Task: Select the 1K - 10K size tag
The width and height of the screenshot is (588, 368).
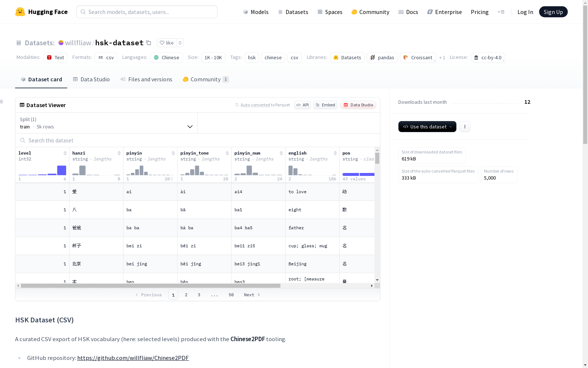Action: point(213,57)
